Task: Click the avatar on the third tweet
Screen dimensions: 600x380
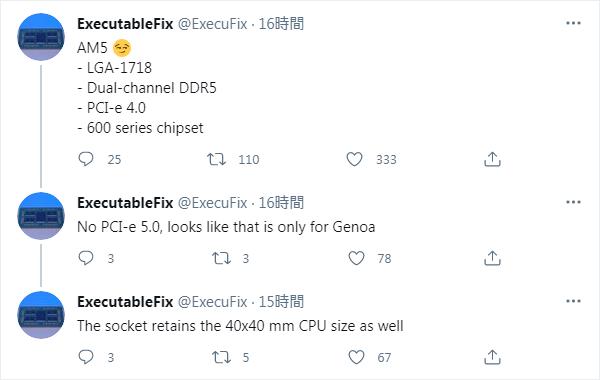Action: coord(41,315)
